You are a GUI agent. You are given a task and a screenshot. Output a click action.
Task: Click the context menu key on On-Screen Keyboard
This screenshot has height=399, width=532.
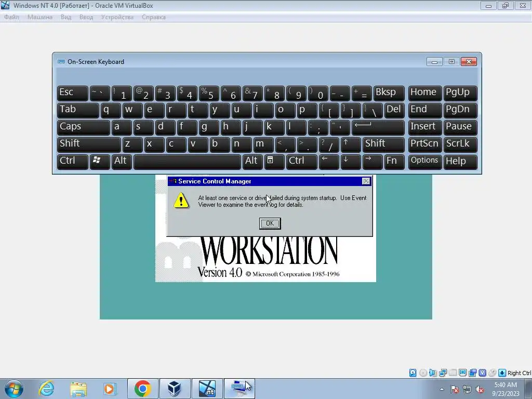click(274, 162)
